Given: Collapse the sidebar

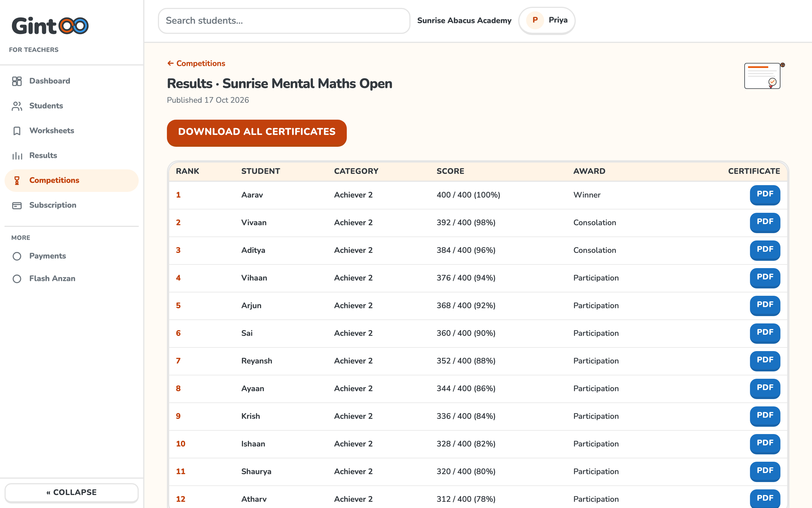Looking at the screenshot, I should pos(71,492).
